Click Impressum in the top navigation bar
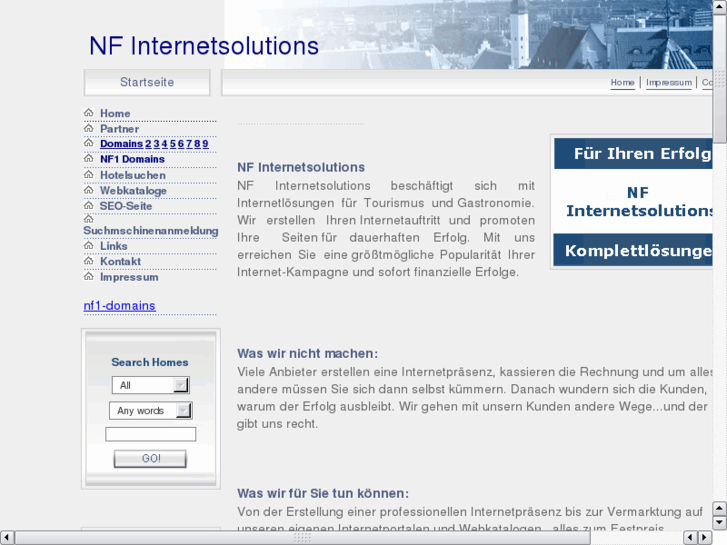 tap(669, 83)
